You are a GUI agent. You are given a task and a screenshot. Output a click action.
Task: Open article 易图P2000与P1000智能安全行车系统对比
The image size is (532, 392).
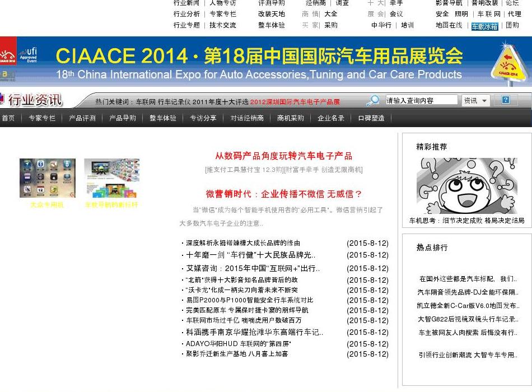(x=249, y=300)
